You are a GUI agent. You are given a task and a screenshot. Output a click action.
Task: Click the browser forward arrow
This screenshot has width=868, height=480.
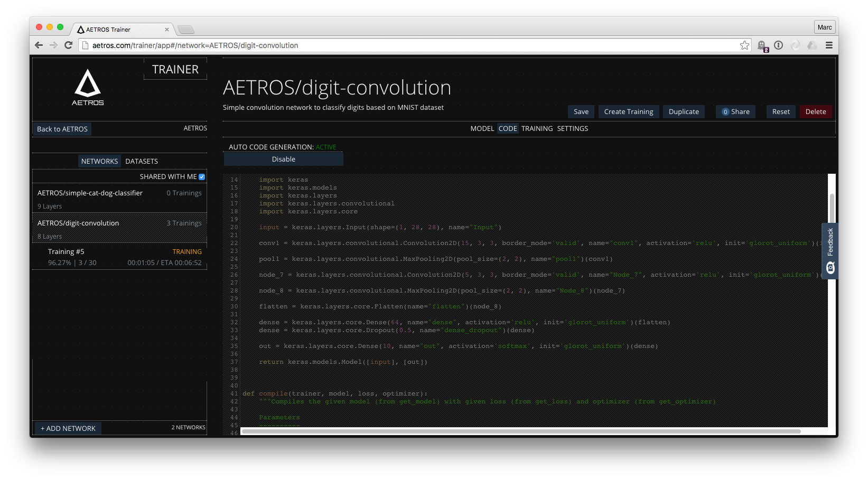tap(53, 45)
